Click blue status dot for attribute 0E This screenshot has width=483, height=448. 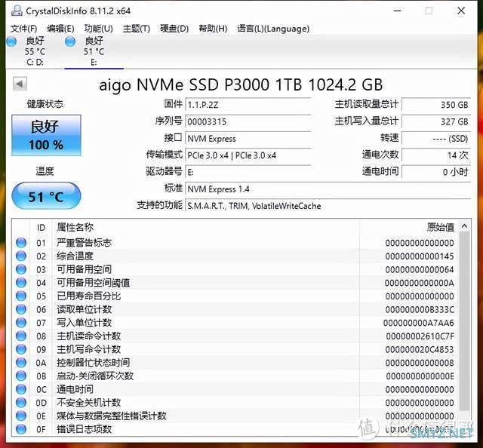pos(21,416)
